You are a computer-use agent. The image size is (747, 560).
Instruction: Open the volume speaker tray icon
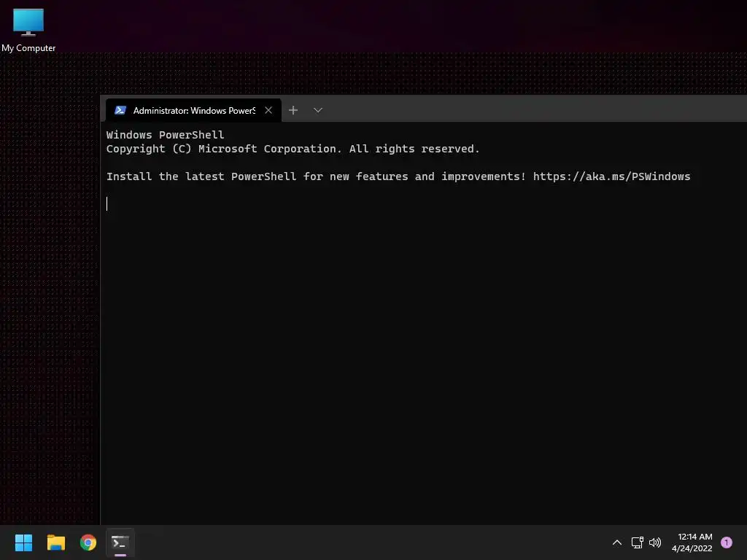655,542
